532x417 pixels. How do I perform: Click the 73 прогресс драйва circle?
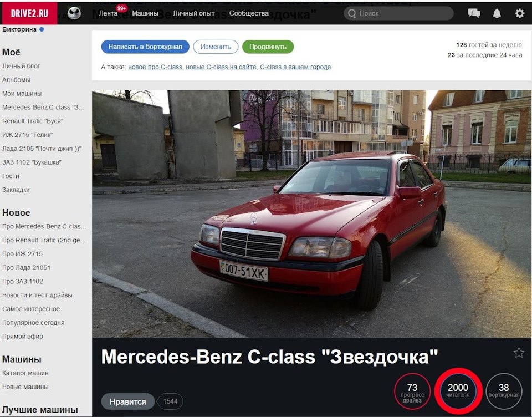412,391
